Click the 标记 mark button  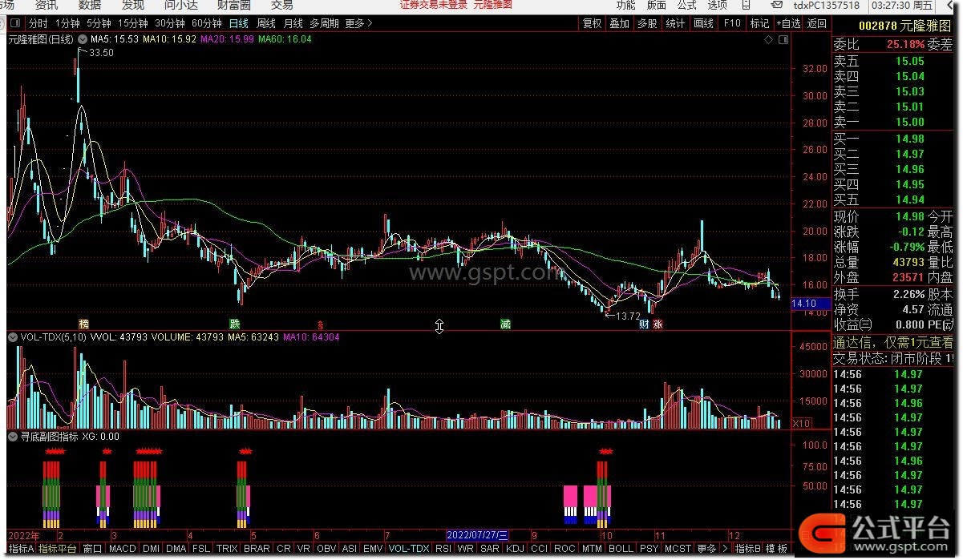pos(759,23)
